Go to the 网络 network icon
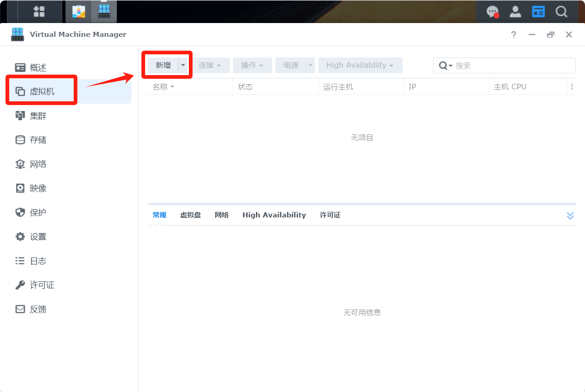 (20, 164)
